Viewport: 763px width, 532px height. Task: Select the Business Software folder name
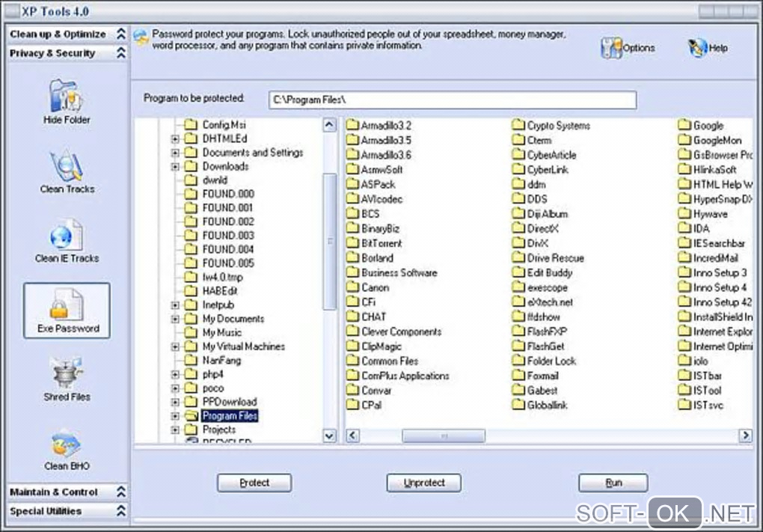tap(399, 272)
